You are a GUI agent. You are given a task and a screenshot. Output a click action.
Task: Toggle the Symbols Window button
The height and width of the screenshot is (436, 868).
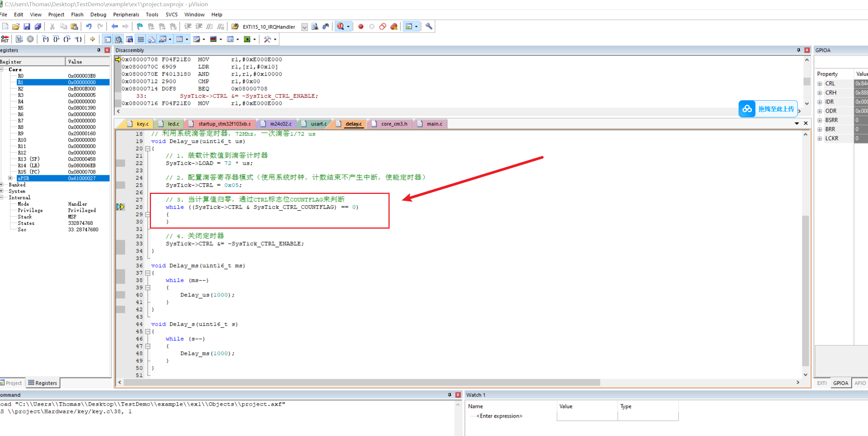coord(129,39)
